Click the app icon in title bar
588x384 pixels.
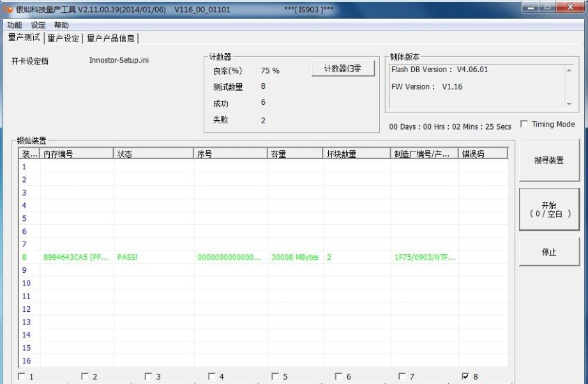(x=9, y=10)
